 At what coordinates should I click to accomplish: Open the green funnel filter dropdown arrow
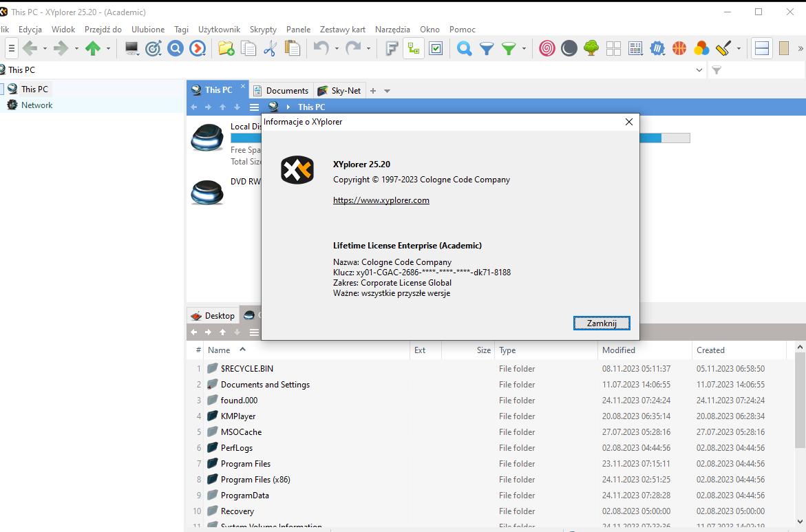click(x=524, y=49)
